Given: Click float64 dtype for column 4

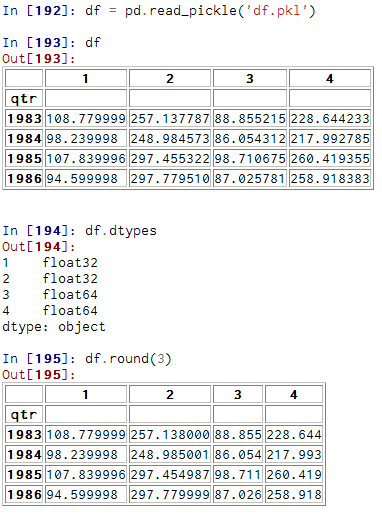Looking at the screenshot, I should coord(70,311).
